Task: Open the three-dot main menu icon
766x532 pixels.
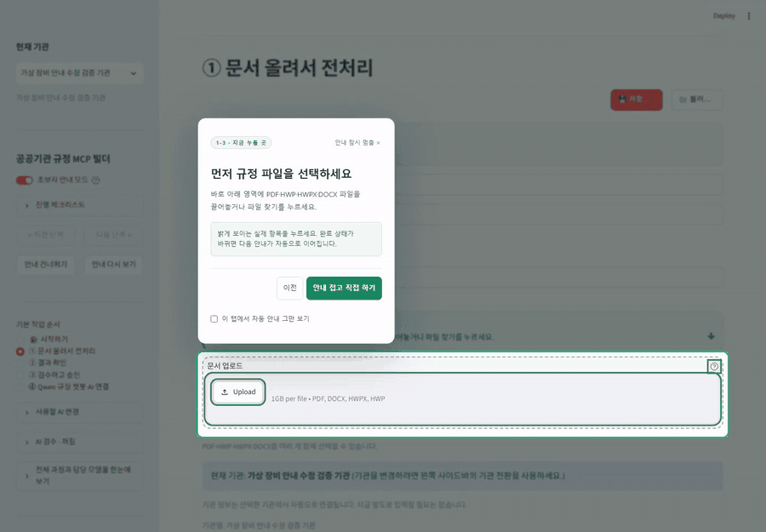Action: tap(749, 16)
